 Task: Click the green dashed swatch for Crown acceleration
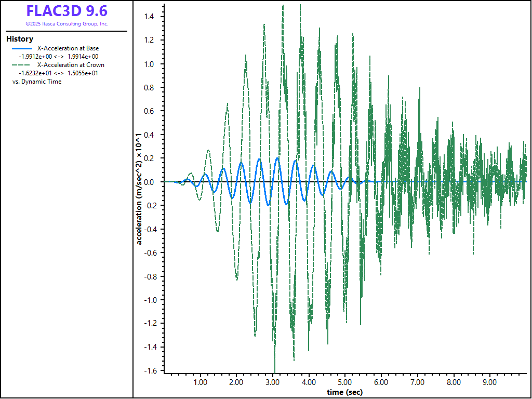pos(22,65)
